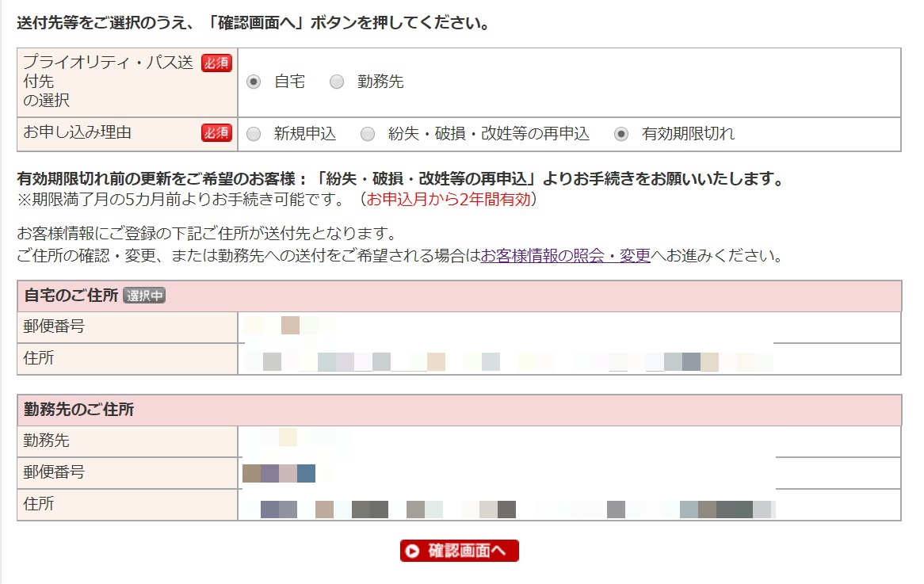Open the お客様情報の照会・変更 link
Image resolution: width=924 pixels, height=584 pixels.
[565, 256]
